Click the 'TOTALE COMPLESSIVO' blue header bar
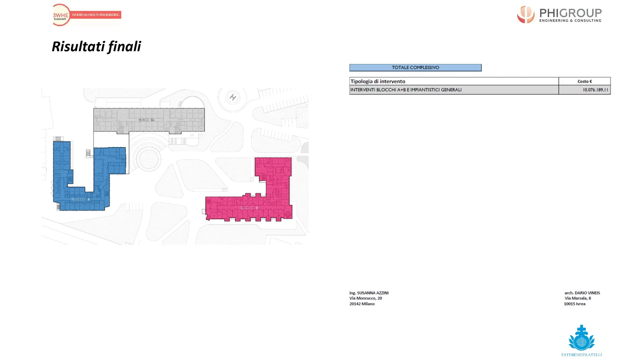Image resolution: width=644 pixels, height=362 pixels. (x=415, y=68)
